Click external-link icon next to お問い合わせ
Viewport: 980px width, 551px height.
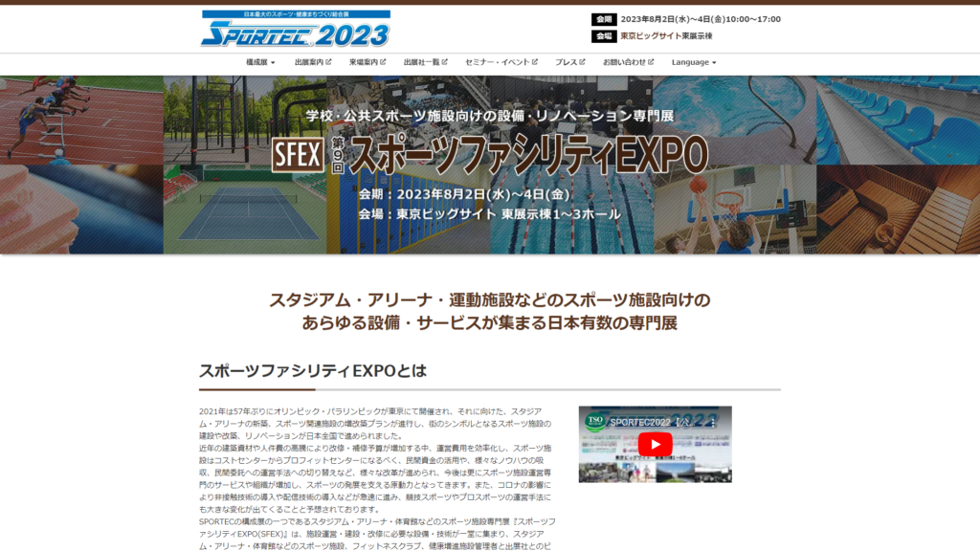point(651,62)
